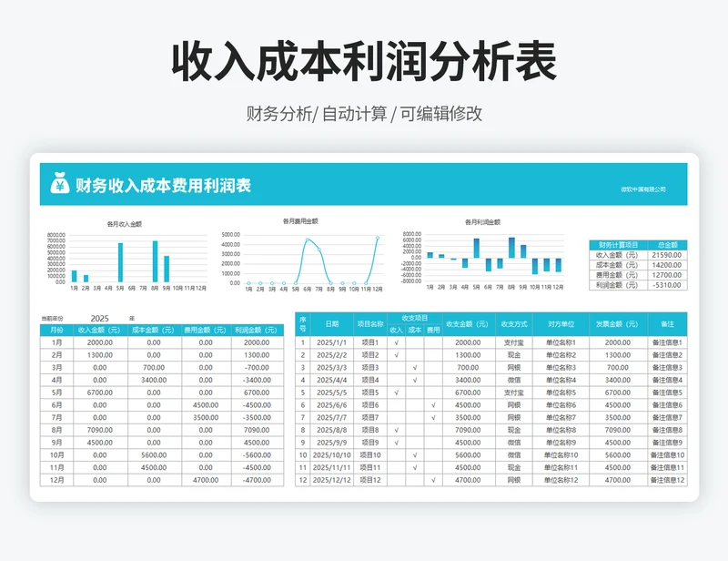Click the 总金额 summary table header
Viewport: 728px width, 561px height.
[x=668, y=245]
